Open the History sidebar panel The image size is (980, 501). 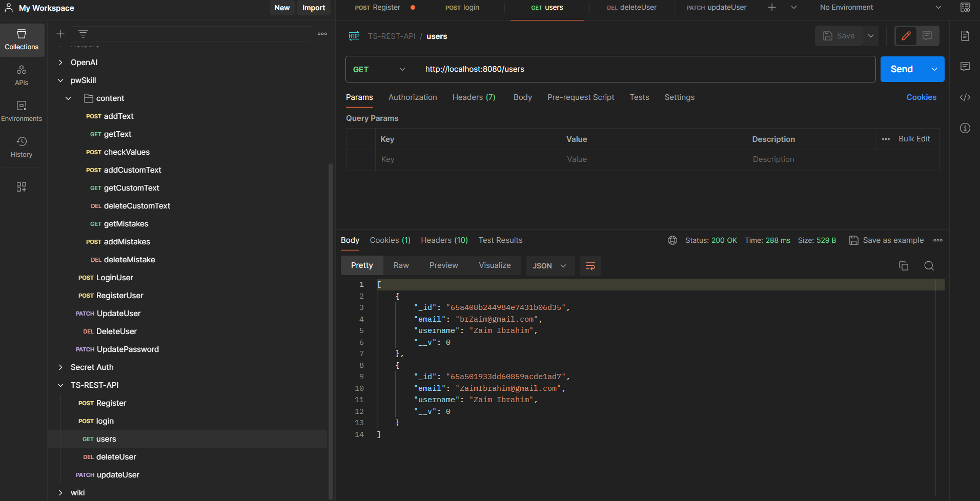point(22,147)
